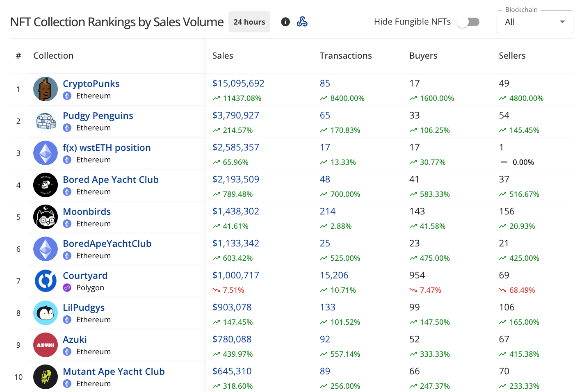584x392 pixels.
Task: Open the Blockchain dropdown
Action: [534, 22]
